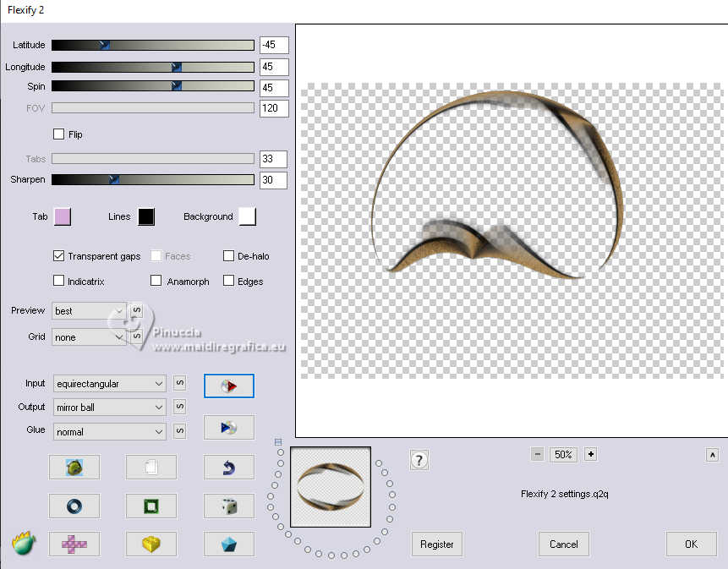Click the Longitude slider track
This screenshot has height=569, width=728.
(x=153, y=67)
